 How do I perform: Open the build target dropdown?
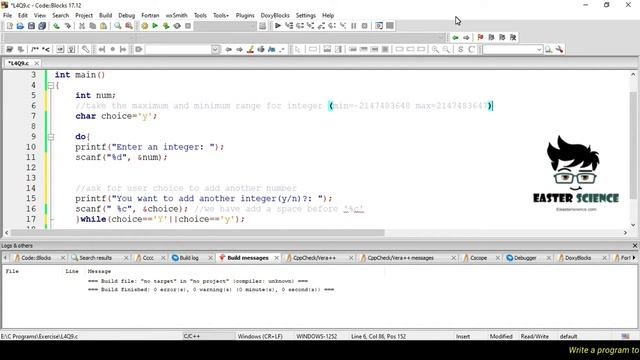225,26
